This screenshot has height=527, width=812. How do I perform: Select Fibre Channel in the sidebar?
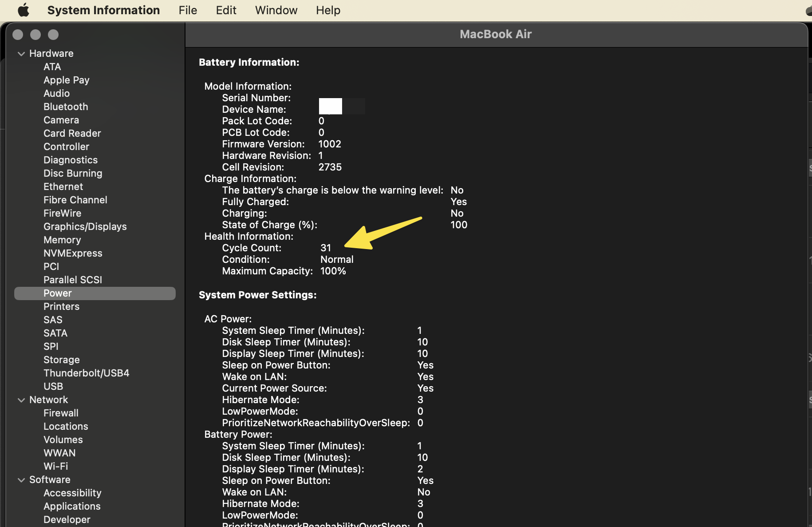tap(75, 200)
